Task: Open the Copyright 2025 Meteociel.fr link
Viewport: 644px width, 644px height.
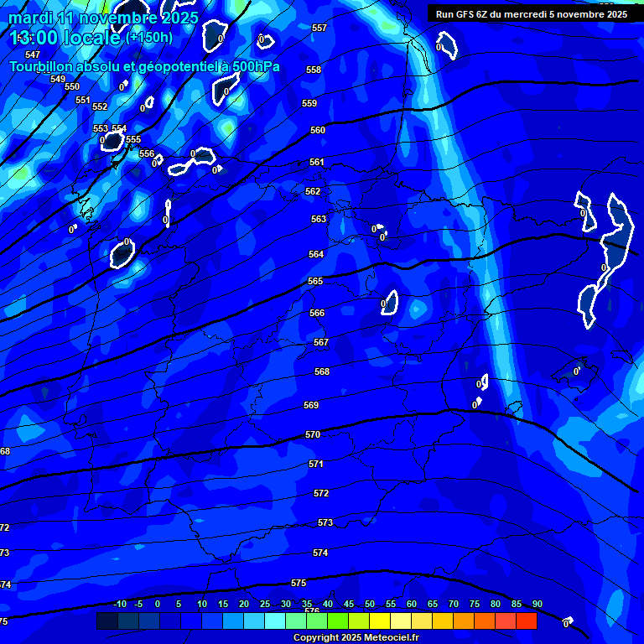Action: [x=356, y=638]
